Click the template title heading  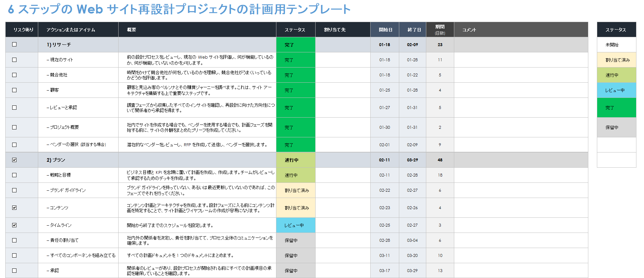(x=179, y=9)
